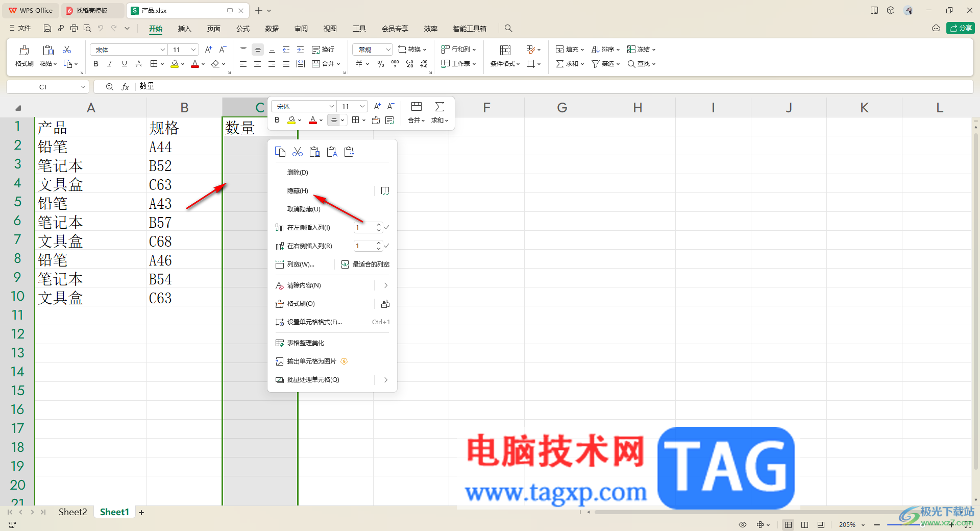The image size is (980, 531).
Task: Choose 设置单元格格式 in the context menu
Action: pyautogui.click(x=314, y=322)
